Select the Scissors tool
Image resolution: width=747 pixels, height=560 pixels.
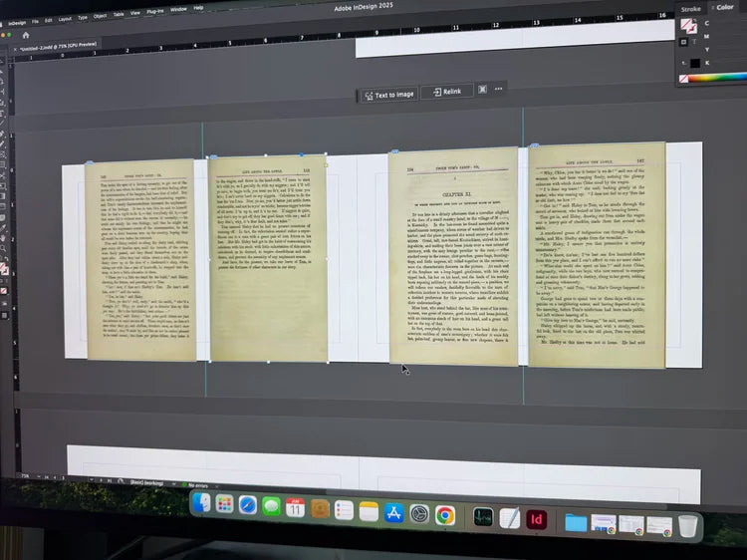[3, 175]
